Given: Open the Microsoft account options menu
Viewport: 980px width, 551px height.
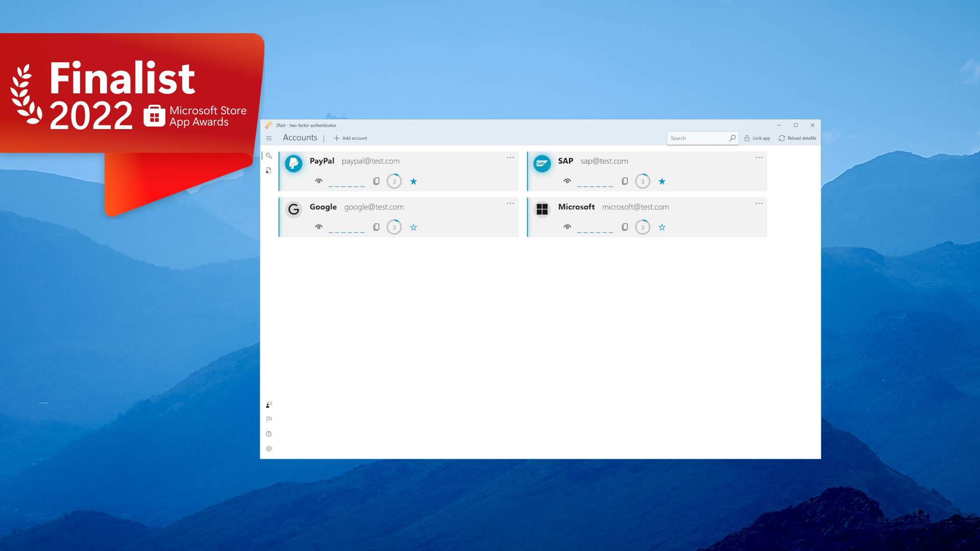Looking at the screenshot, I should tap(758, 203).
